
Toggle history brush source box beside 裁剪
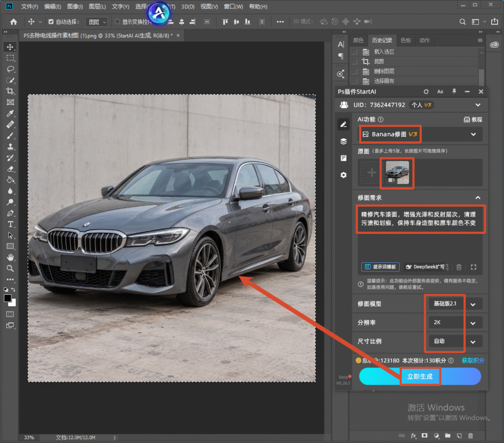tap(354, 62)
